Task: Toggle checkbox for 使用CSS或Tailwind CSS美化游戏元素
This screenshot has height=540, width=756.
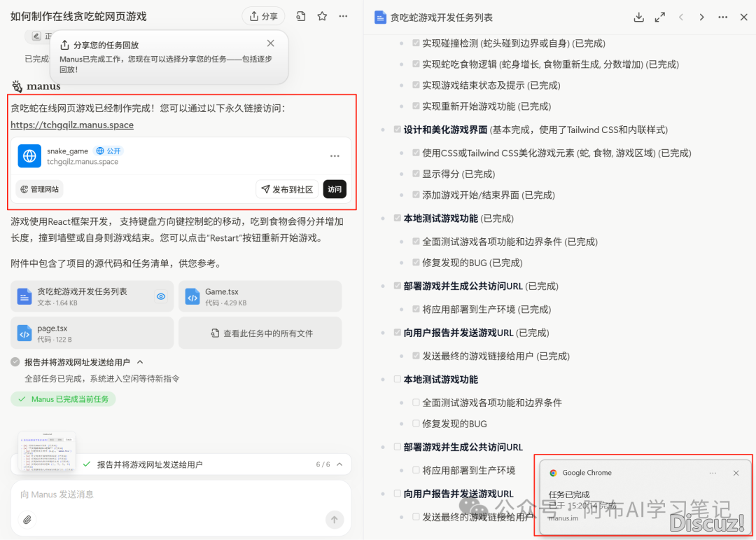Action: [416, 153]
